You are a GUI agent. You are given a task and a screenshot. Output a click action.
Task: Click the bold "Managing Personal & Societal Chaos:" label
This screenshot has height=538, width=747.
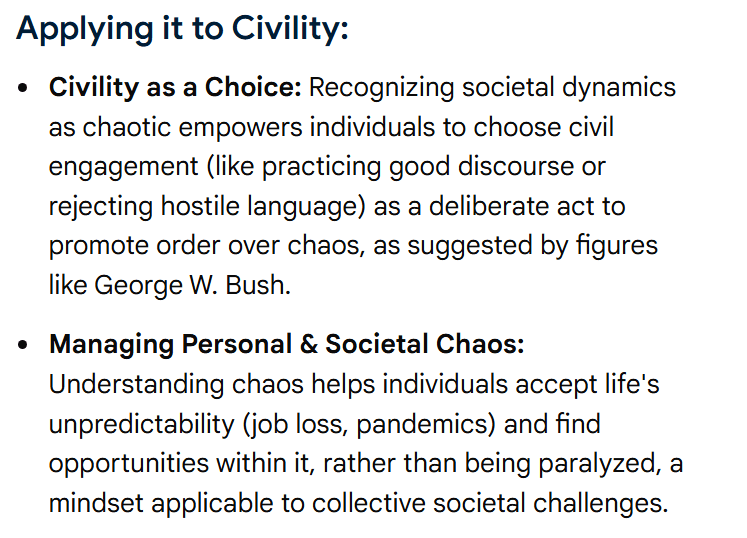286,345
